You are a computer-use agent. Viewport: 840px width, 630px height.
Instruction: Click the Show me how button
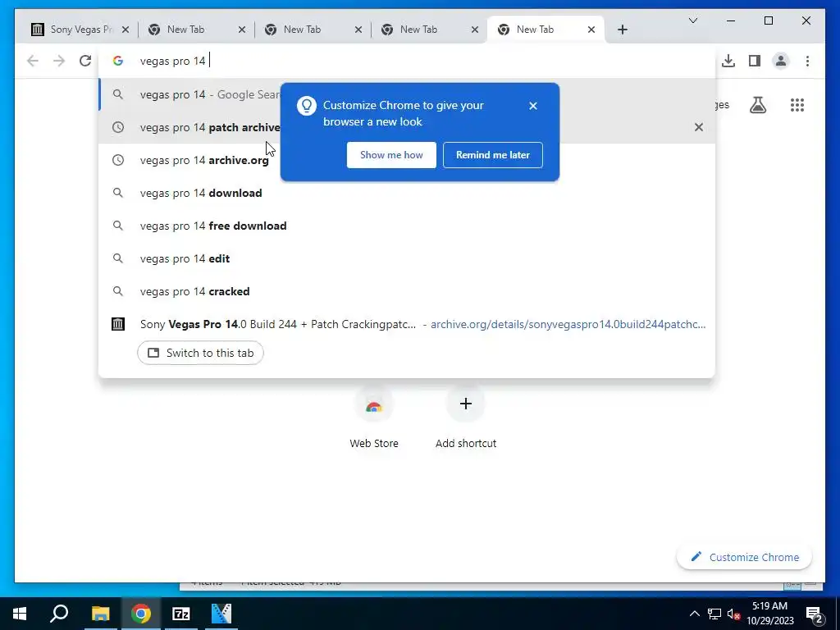point(391,155)
